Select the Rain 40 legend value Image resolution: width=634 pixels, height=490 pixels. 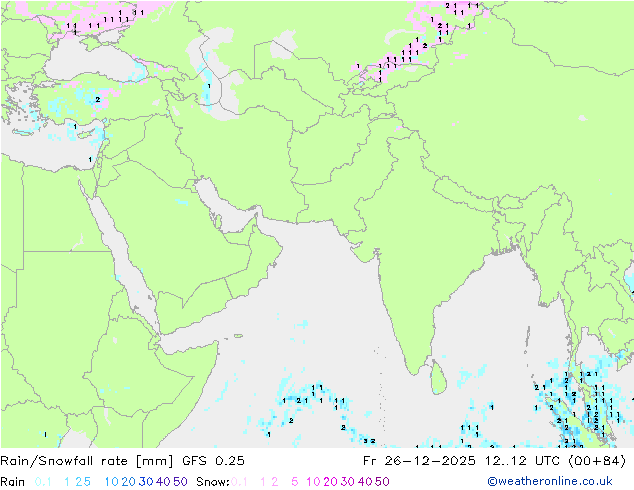pyautogui.click(x=163, y=482)
